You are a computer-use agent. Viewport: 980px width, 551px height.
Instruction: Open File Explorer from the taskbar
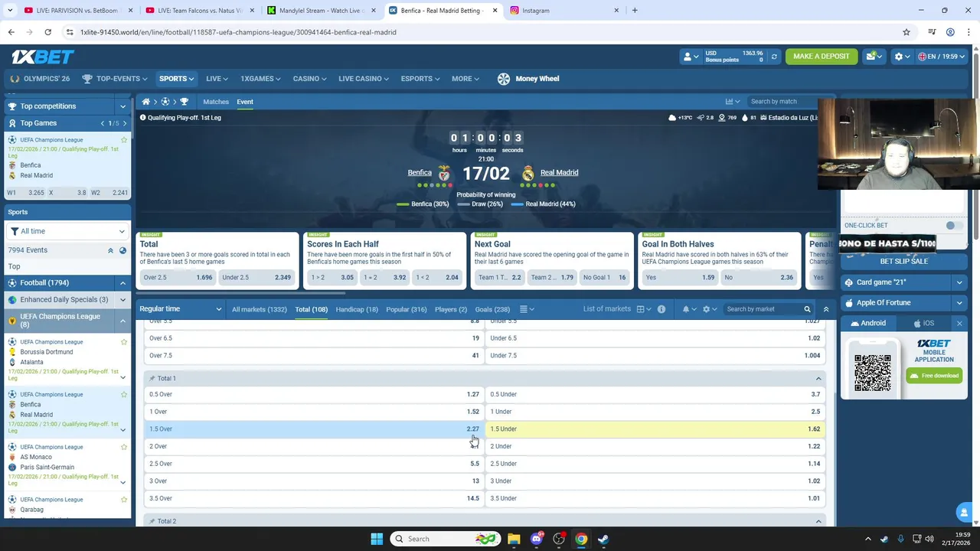point(514,539)
